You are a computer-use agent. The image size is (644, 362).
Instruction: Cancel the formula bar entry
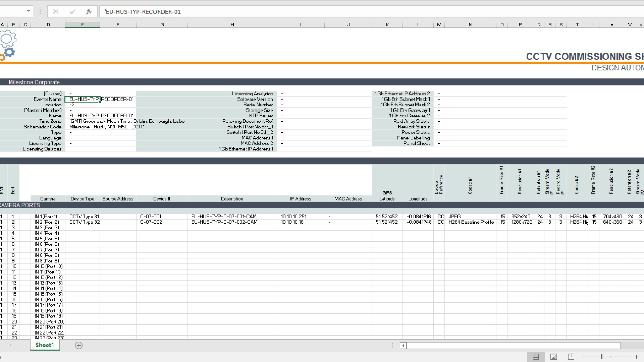[56, 12]
